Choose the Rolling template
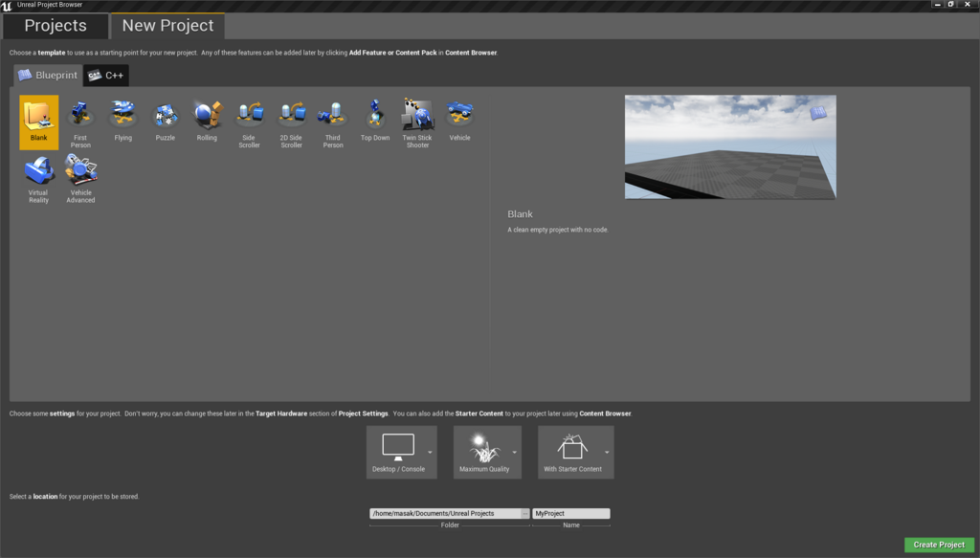Screen dimensions: 980x558 tap(207, 122)
